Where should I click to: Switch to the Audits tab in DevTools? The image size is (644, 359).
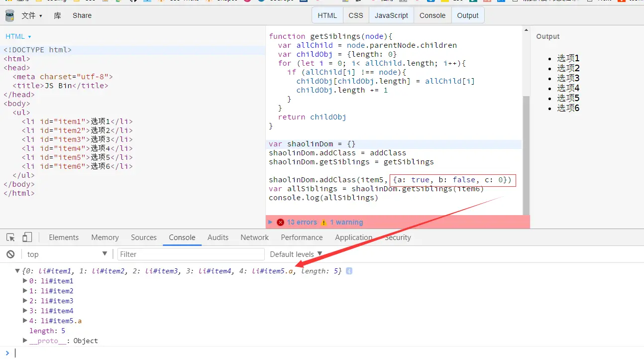click(218, 238)
